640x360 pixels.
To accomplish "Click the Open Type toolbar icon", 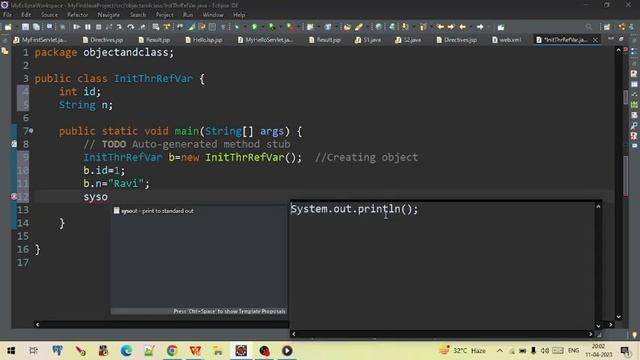I will click(347, 27).
